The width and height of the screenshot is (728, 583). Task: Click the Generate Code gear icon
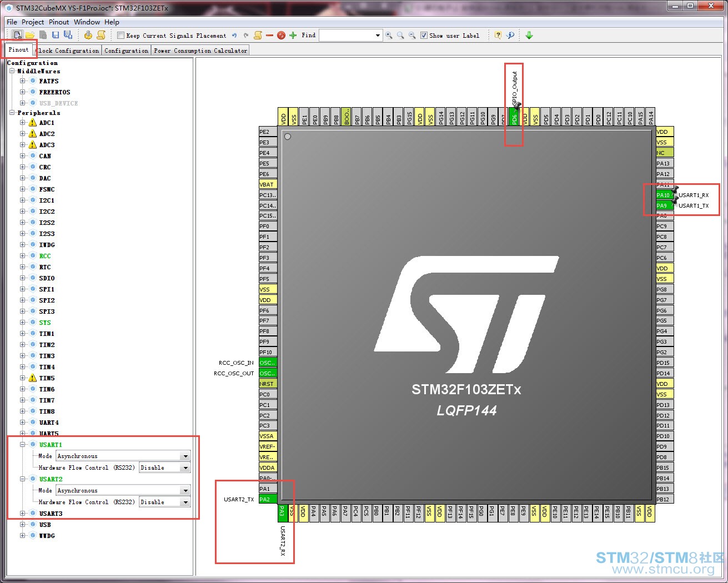pyautogui.click(x=88, y=35)
